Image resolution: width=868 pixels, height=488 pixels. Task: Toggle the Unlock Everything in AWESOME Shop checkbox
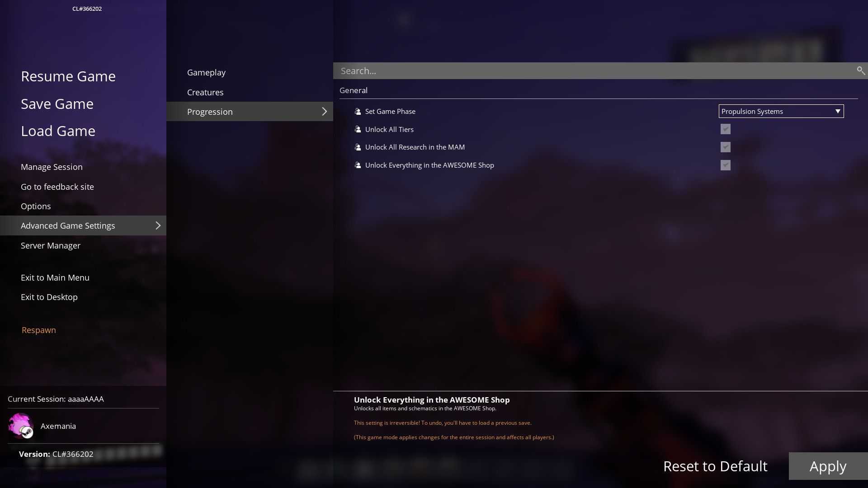click(726, 165)
